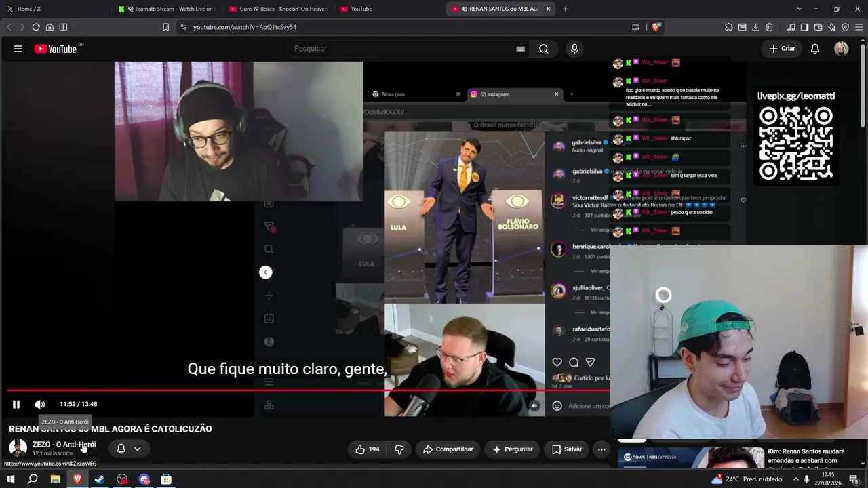Save the video with Salvar

[x=566, y=449]
